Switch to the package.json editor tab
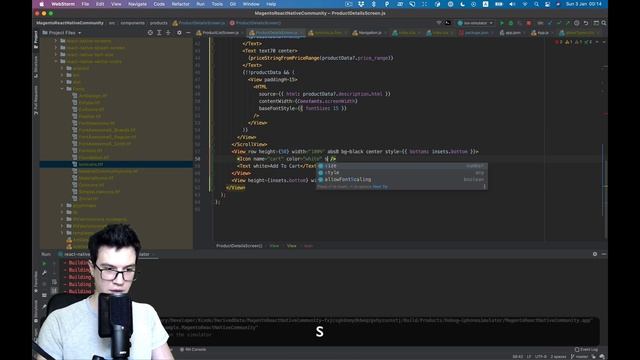 pyautogui.click(x=473, y=33)
